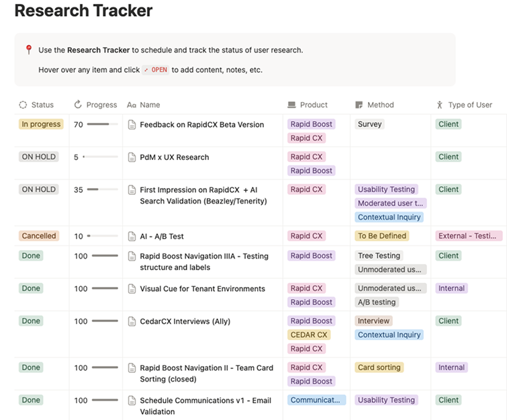Click the Communicat... product tag
This screenshot has height=420, width=507.
(316, 400)
